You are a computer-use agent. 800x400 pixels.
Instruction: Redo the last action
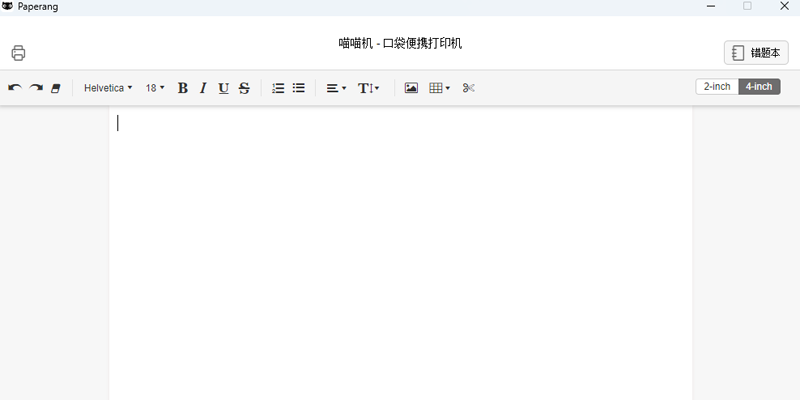(x=36, y=88)
